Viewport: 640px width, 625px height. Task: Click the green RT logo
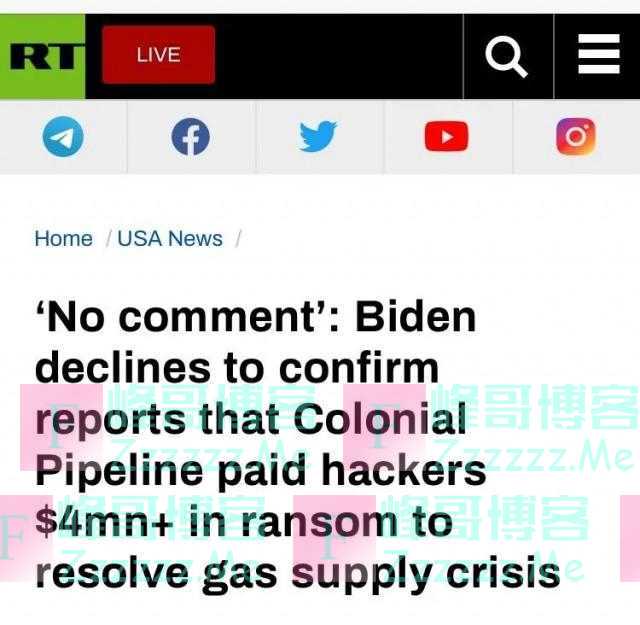click(x=42, y=56)
